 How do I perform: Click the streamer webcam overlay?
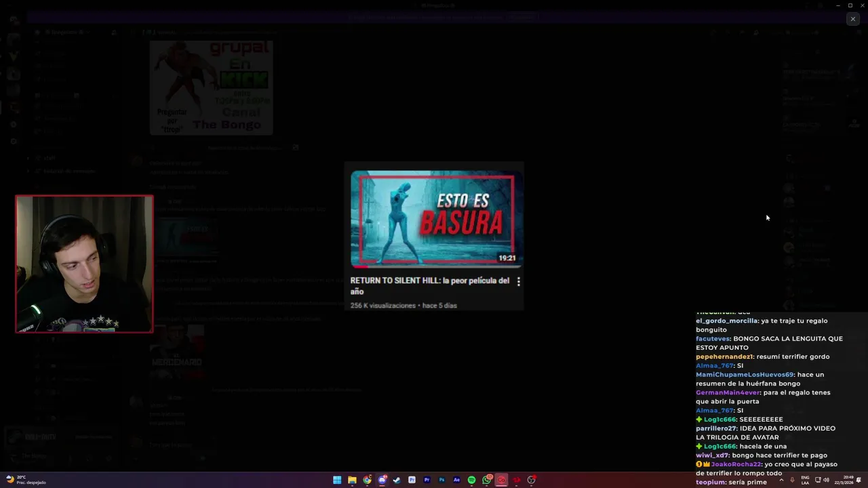84,264
